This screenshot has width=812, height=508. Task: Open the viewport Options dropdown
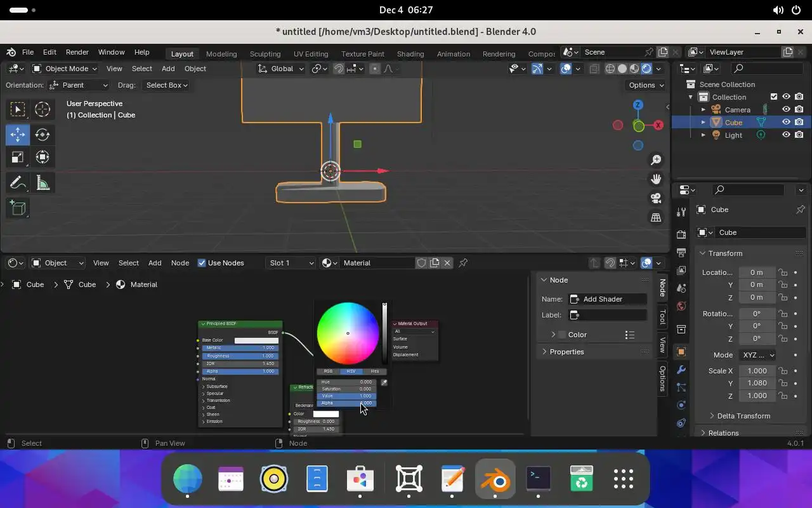pos(646,85)
